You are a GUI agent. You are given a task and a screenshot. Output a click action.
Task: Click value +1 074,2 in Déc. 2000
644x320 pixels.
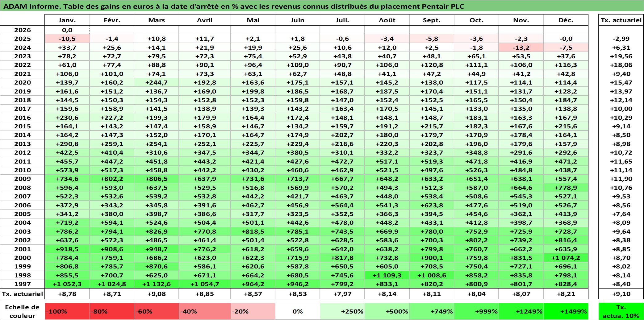tap(566, 258)
